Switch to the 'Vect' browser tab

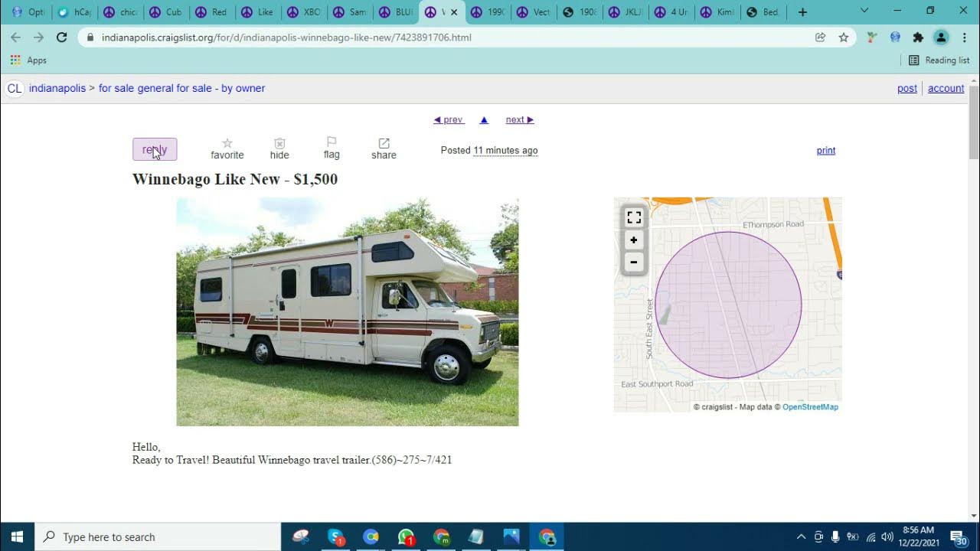point(534,12)
